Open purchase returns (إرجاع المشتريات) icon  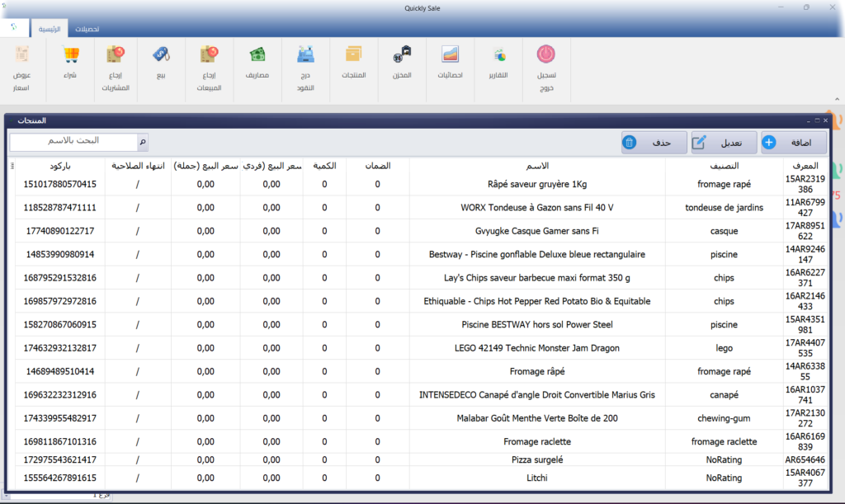pyautogui.click(x=116, y=55)
